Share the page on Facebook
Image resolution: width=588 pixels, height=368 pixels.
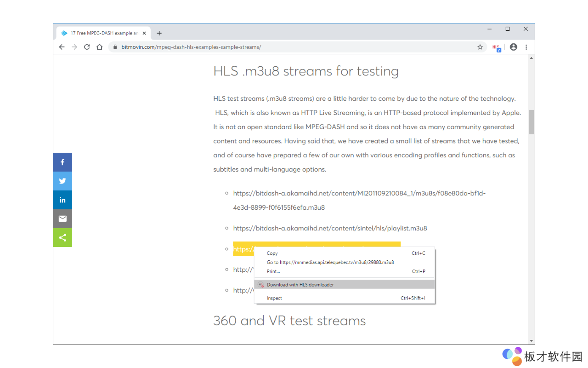tap(62, 162)
